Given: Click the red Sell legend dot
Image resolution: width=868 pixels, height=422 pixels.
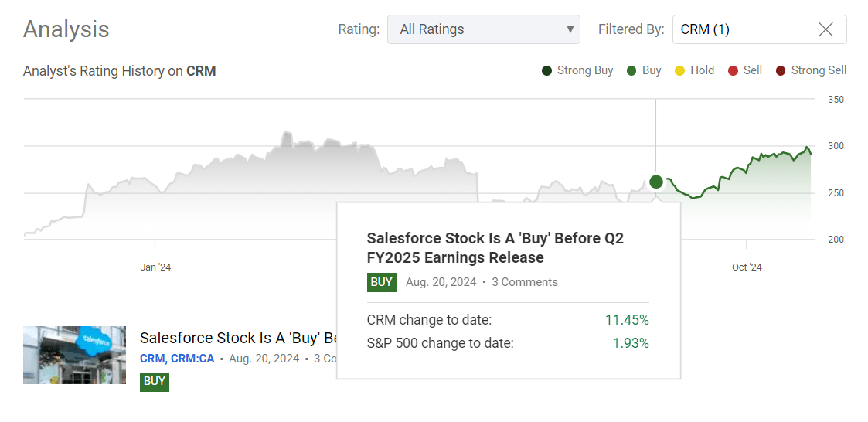Looking at the screenshot, I should 733,71.
